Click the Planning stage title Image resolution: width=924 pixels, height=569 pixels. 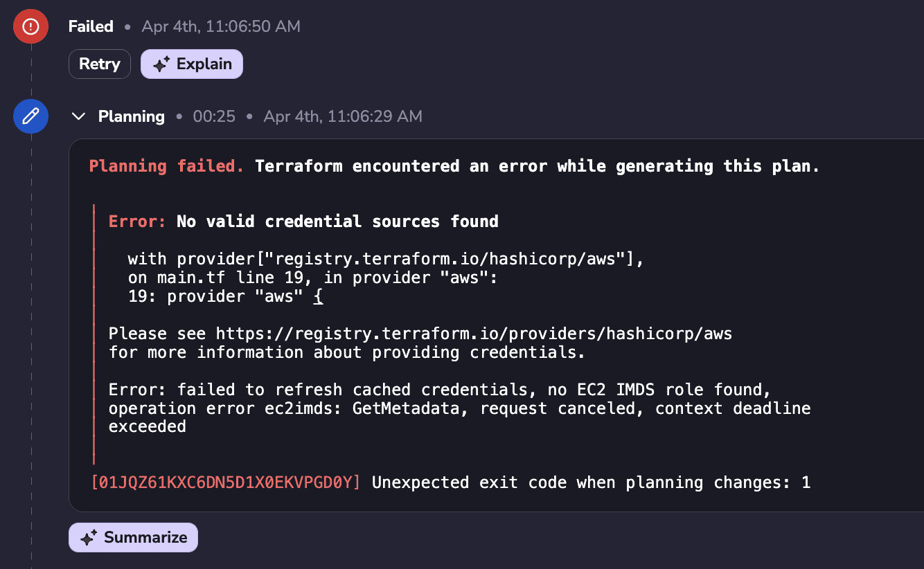click(132, 116)
